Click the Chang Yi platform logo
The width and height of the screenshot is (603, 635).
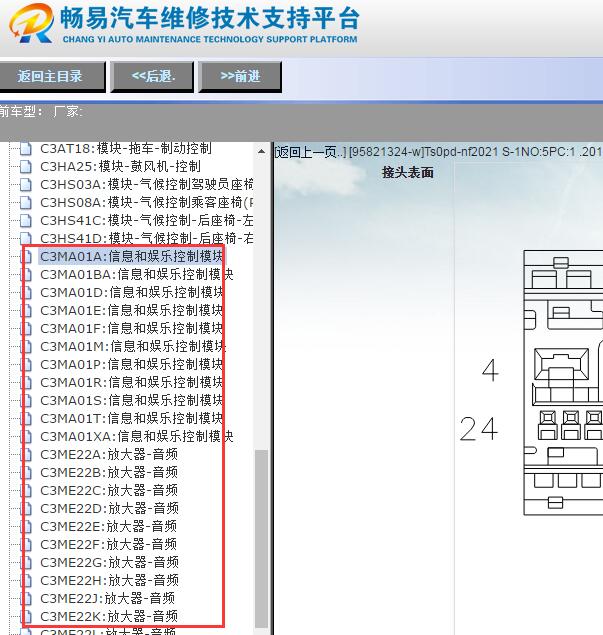[x=32, y=24]
